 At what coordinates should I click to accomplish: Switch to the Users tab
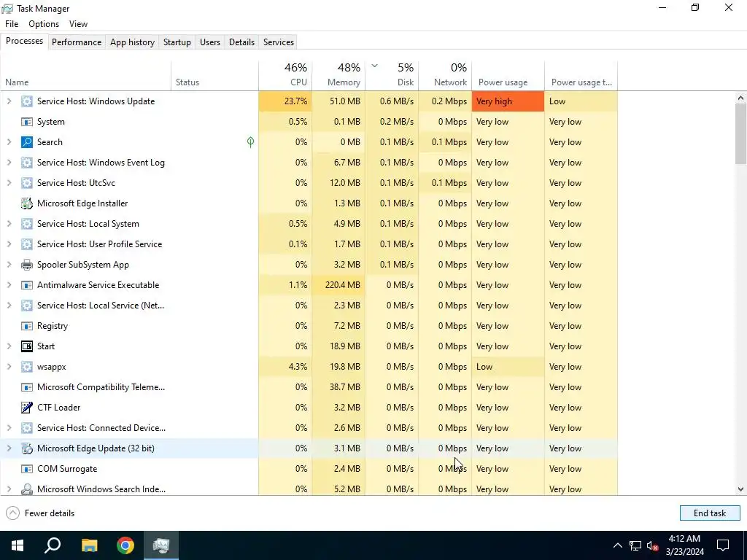(210, 42)
